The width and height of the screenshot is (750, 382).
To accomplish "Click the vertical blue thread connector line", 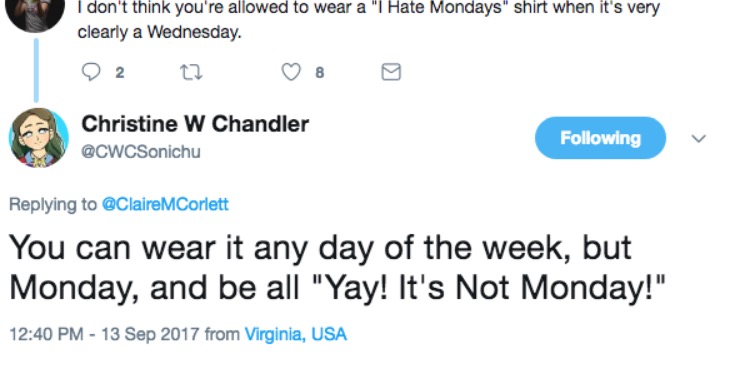I will 36,70.
